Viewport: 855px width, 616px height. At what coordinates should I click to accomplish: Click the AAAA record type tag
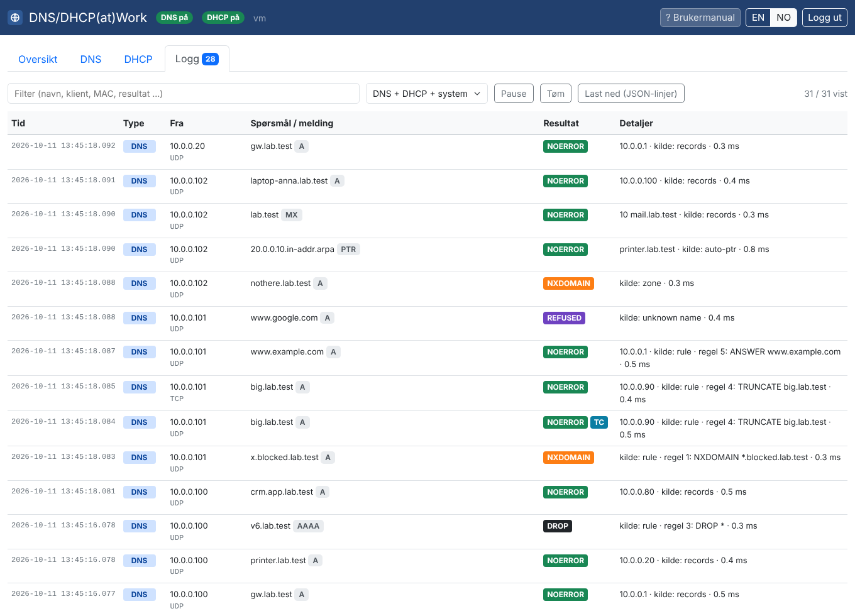tap(308, 526)
